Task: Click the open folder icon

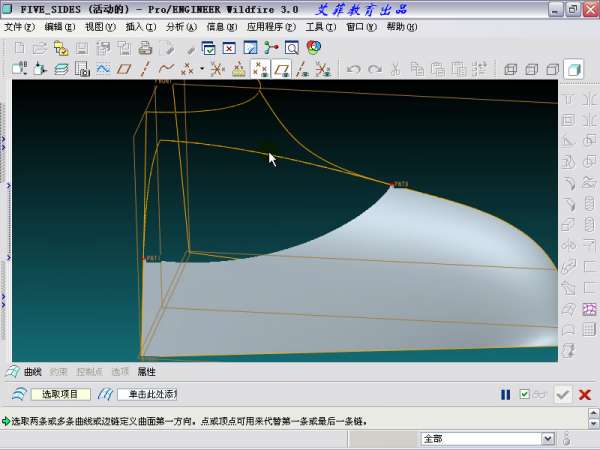Action: point(40,48)
